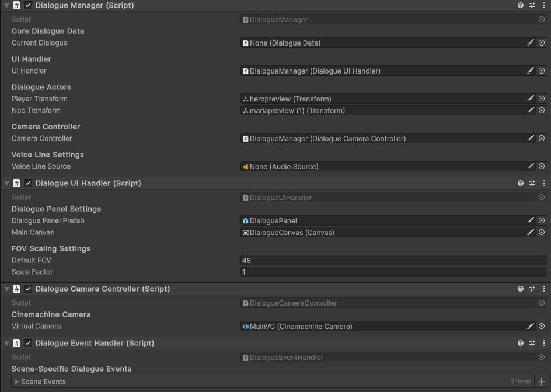The height and width of the screenshot is (392, 551).
Task: Uncheck Dialogue Event Handler script checkbox
Action: tap(28, 343)
